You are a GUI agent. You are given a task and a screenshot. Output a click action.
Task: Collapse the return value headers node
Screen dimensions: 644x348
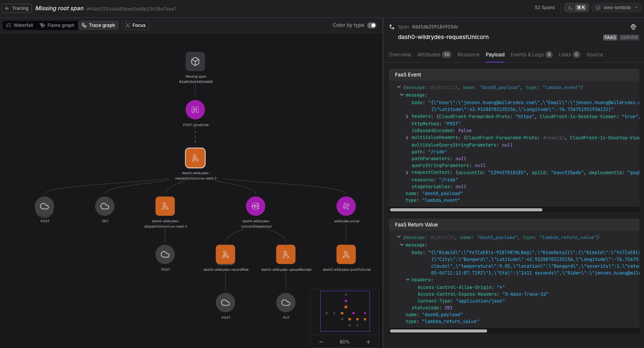tap(408, 279)
